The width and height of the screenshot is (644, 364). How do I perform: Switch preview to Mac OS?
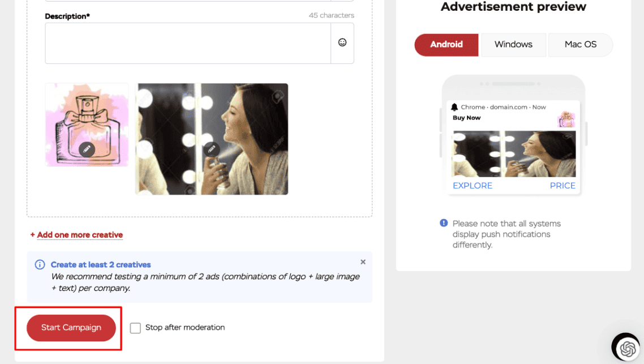click(580, 45)
